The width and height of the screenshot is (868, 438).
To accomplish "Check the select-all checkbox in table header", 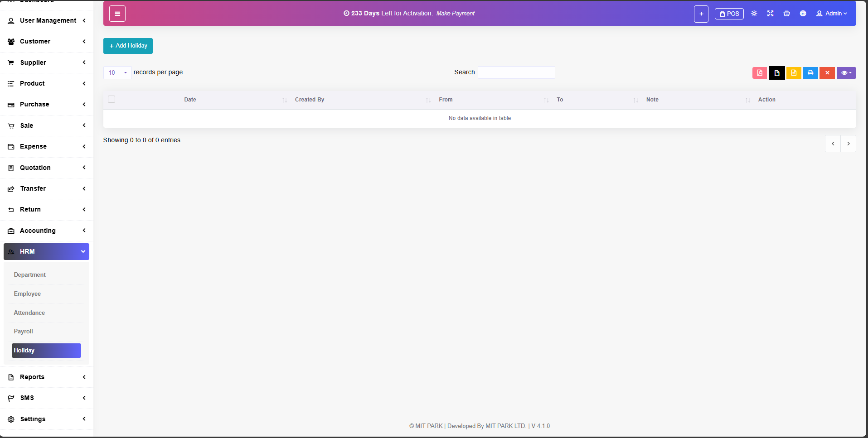I will pos(112,99).
